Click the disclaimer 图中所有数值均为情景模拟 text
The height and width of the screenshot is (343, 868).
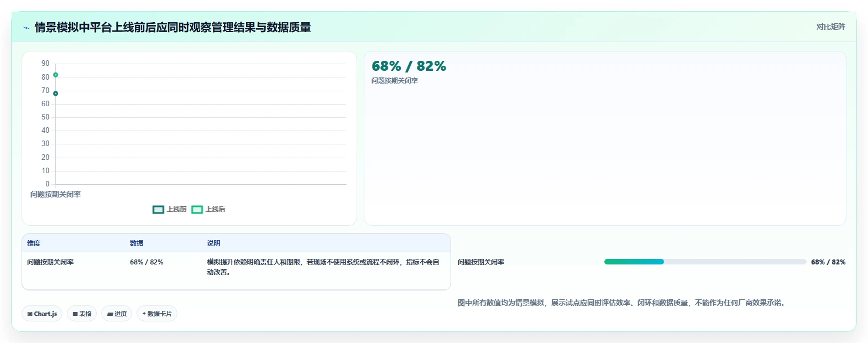pyautogui.click(x=622, y=303)
